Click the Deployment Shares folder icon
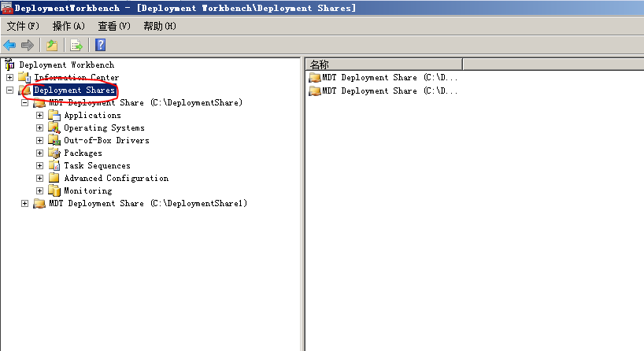644x351 pixels. 24,90
